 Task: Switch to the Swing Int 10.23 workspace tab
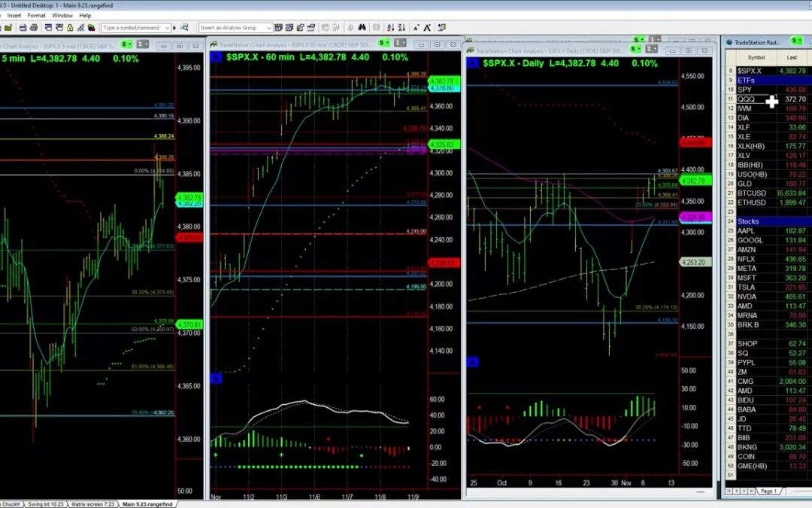[x=45, y=503]
